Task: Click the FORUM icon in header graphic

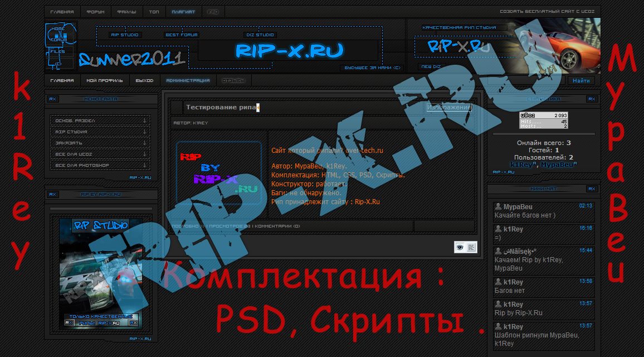Action: (58, 40)
